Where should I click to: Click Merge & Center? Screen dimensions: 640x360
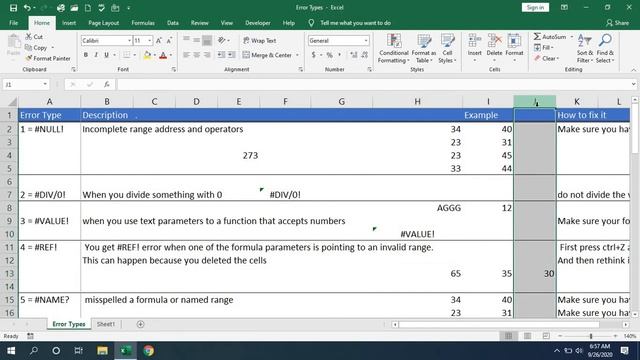(x=268, y=55)
